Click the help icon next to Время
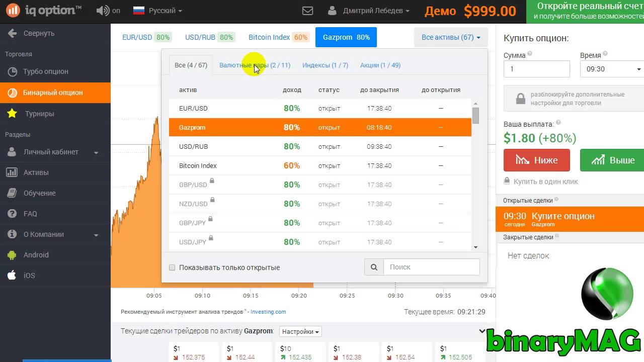Viewport: 644px width, 362px height. coord(605,54)
